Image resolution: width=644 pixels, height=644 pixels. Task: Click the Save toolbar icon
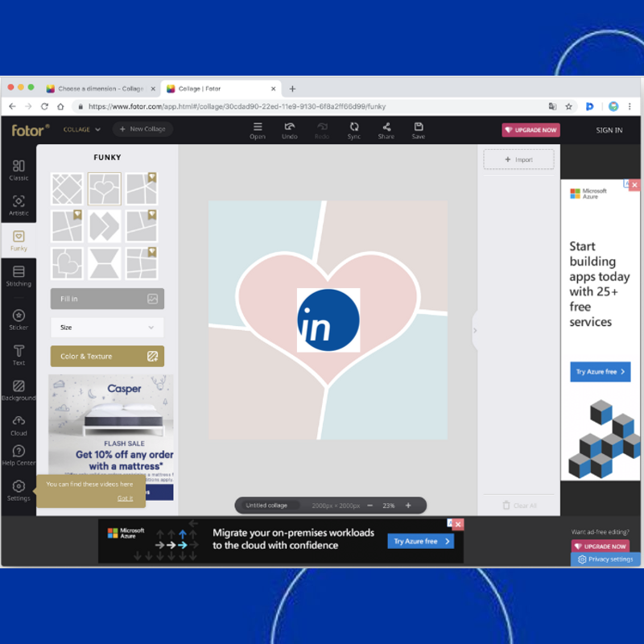(419, 130)
